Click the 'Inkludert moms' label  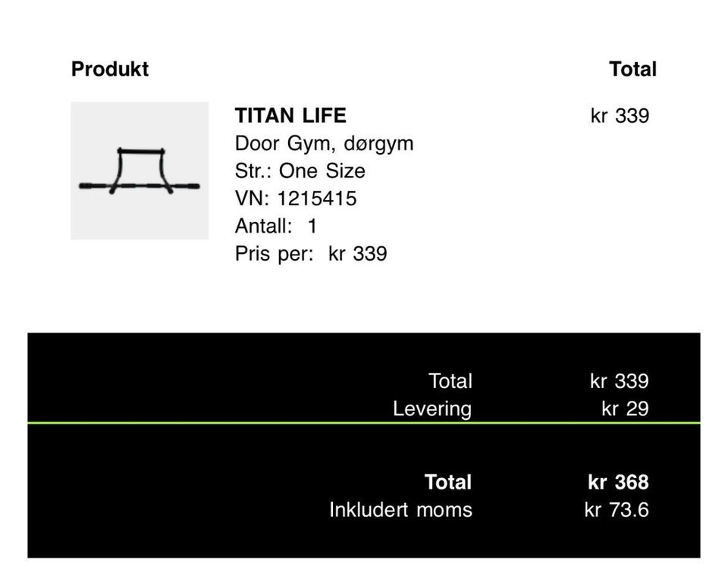click(x=400, y=510)
